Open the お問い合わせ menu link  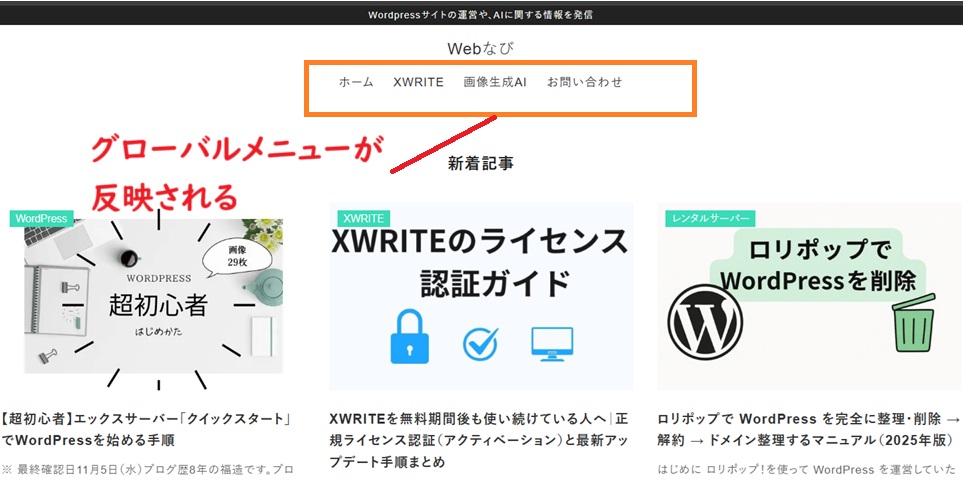[584, 82]
